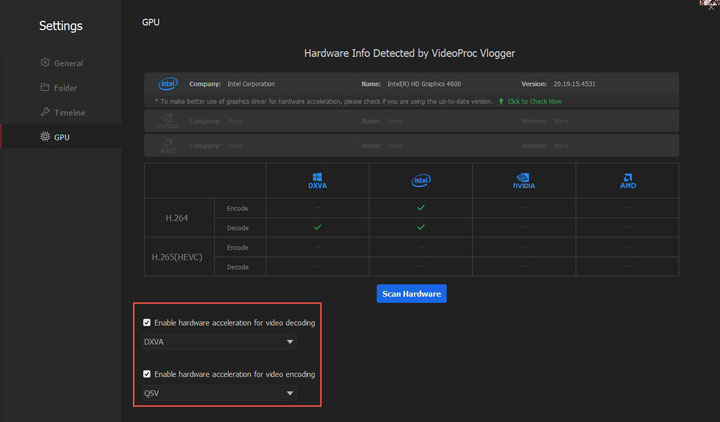Click the DXVA Windows logo column header
Screen dimensions: 720x422
coord(317,182)
